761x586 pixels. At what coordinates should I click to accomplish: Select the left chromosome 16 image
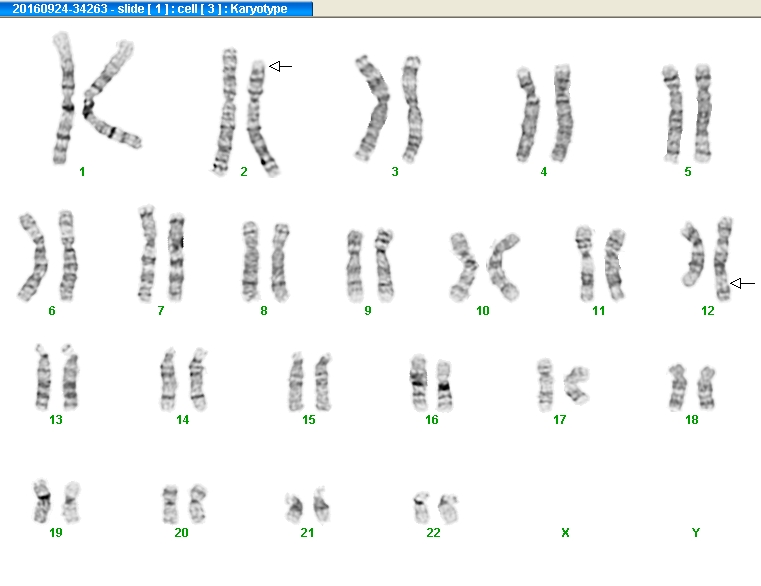418,383
